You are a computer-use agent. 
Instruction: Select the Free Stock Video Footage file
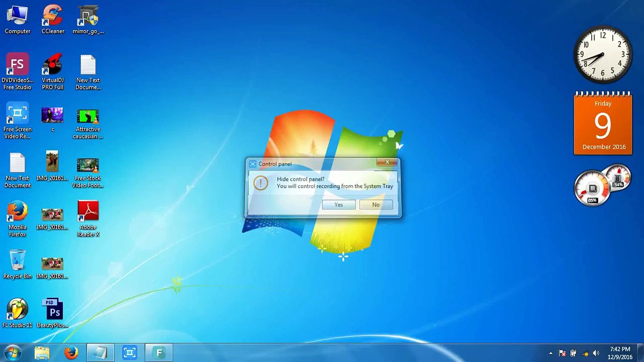coord(88,172)
